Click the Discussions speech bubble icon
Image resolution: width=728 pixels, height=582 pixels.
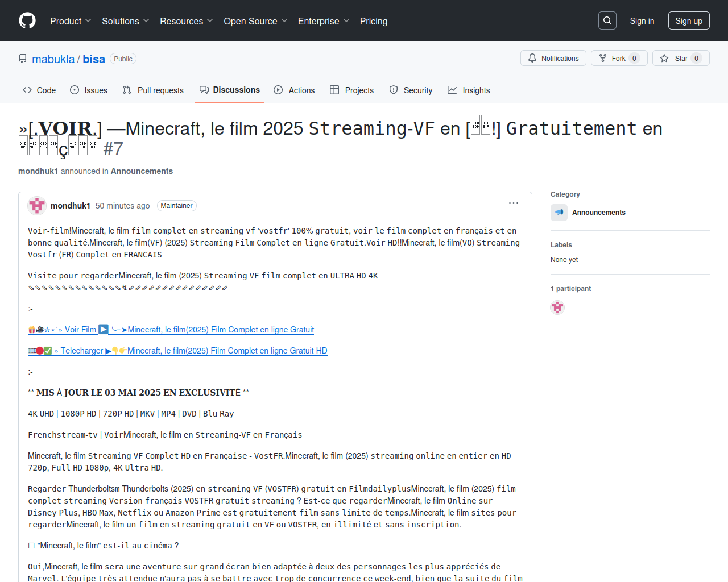[x=204, y=90]
